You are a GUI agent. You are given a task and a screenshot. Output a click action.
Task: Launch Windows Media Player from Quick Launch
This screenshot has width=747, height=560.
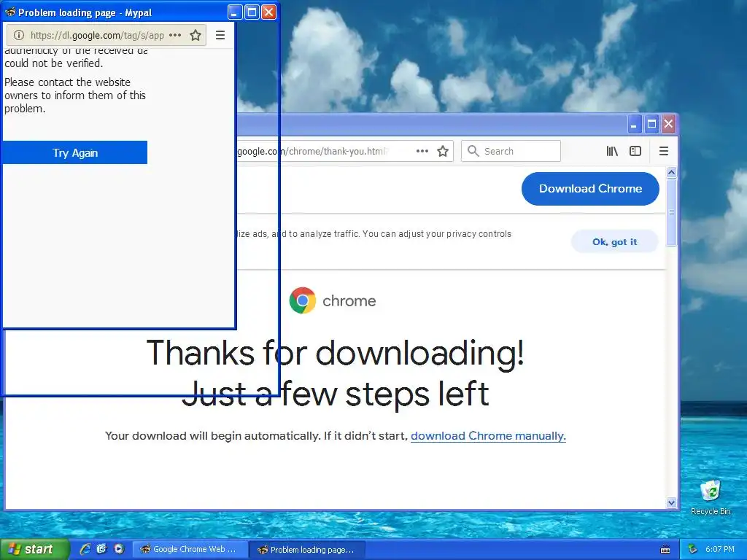coord(119,549)
